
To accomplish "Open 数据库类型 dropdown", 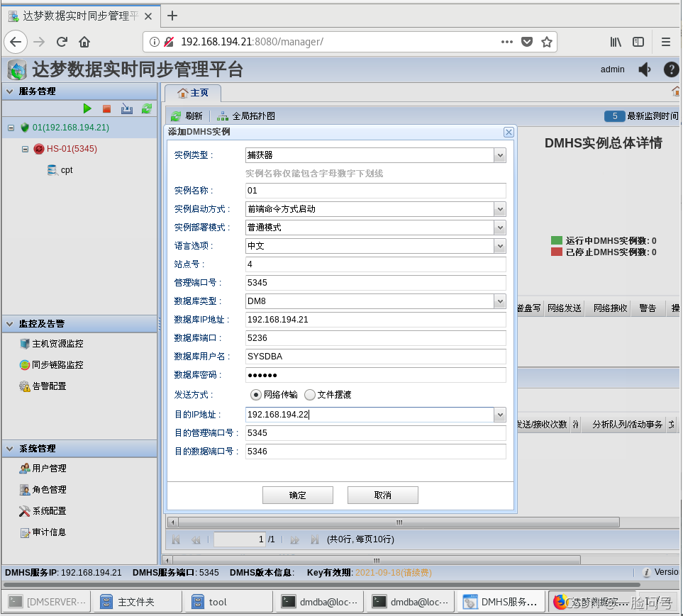I will point(500,301).
